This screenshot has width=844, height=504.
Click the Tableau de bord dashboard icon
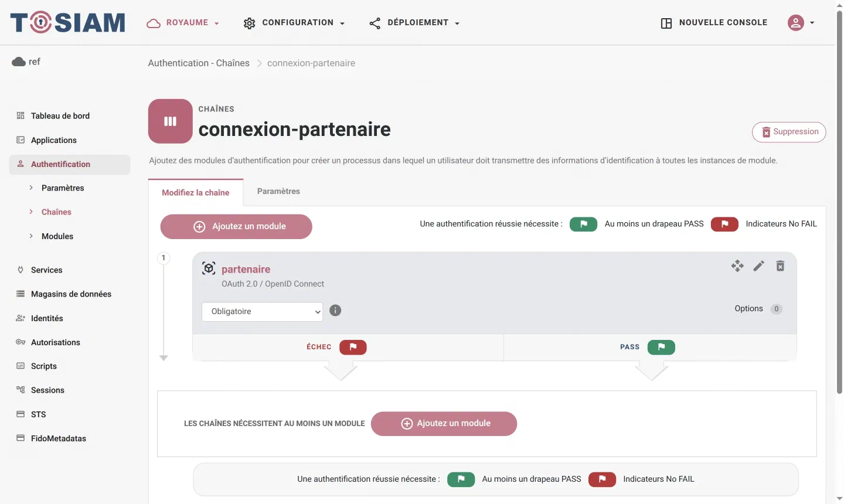coord(21,115)
